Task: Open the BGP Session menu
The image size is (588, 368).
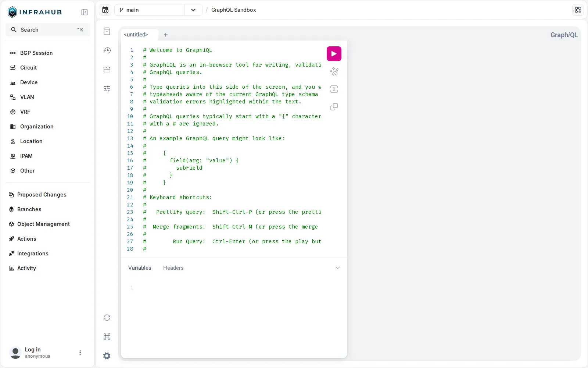Action: point(48,53)
